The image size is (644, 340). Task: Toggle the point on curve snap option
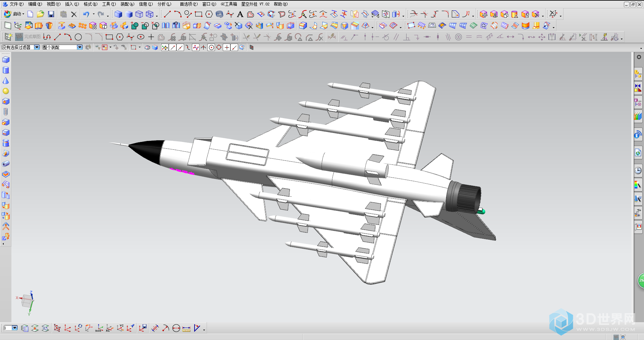[x=234, y=47]
